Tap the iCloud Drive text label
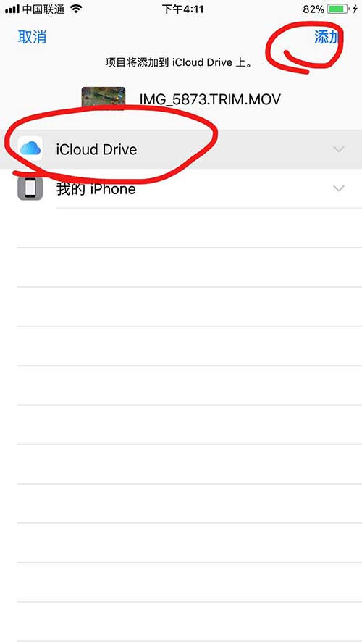 96,149
